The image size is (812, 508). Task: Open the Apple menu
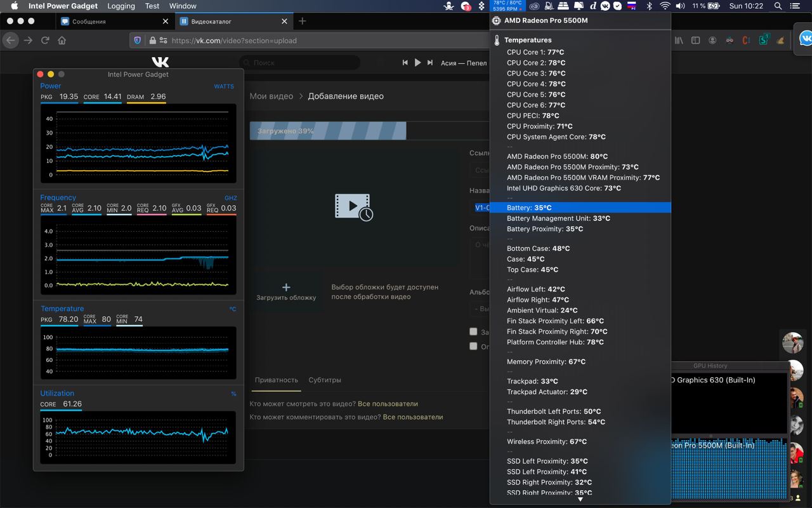tap(14, 6)
